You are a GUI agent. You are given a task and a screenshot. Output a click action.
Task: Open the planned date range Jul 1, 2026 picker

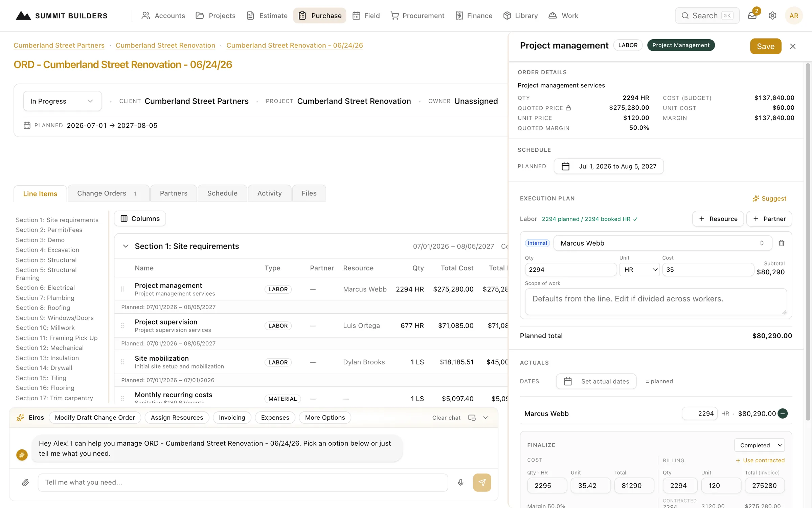608,166
